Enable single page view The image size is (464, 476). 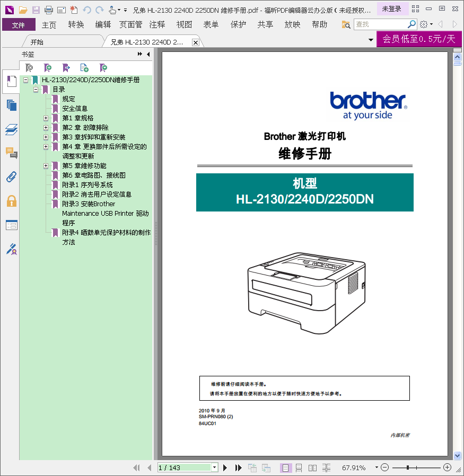point(285,468)
